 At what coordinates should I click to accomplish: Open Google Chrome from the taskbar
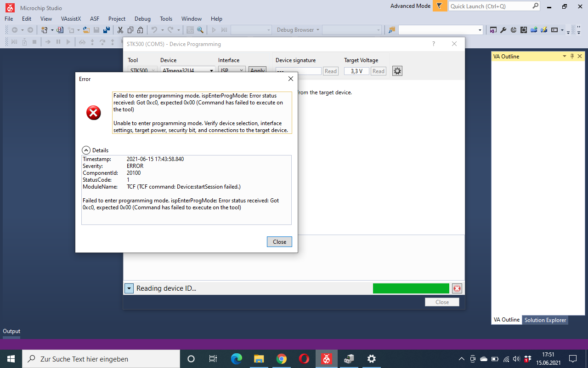tap(282, 359)
